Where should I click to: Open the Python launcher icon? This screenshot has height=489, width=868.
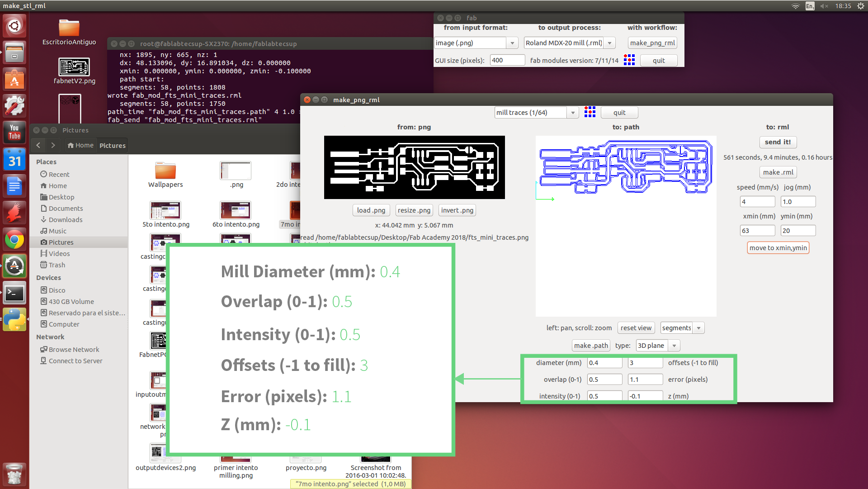(14, 319)
